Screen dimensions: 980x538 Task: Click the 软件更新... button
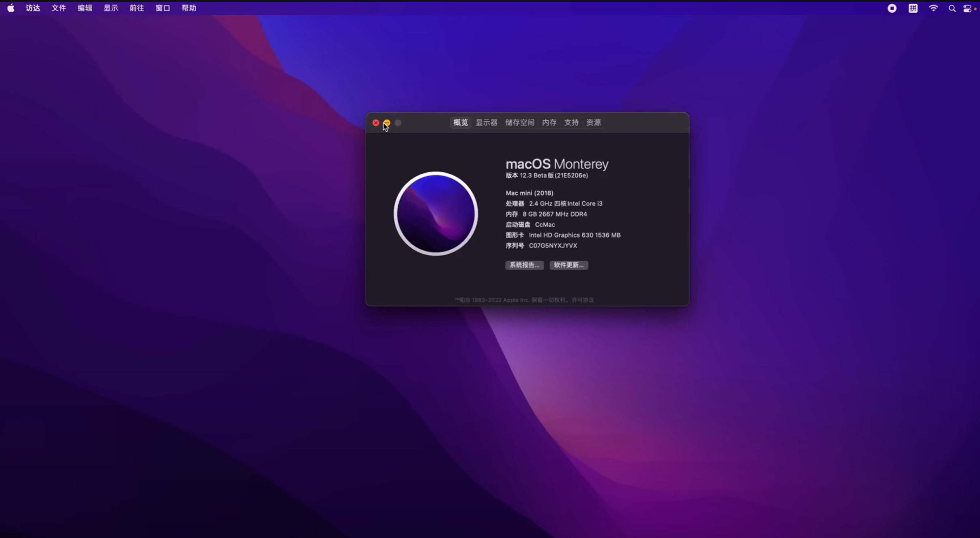click(x=568, y=265)
